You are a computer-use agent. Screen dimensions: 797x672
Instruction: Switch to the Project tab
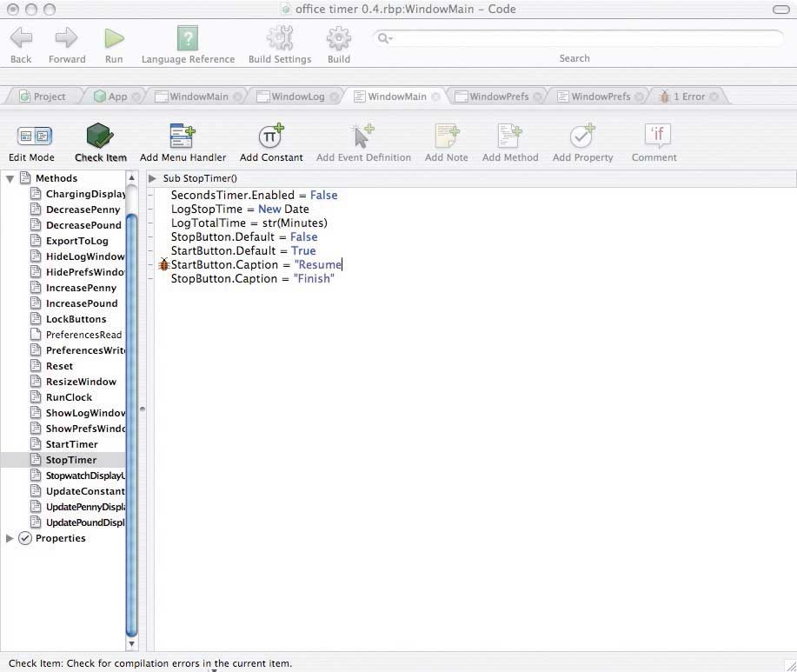[x=42, y=96]
